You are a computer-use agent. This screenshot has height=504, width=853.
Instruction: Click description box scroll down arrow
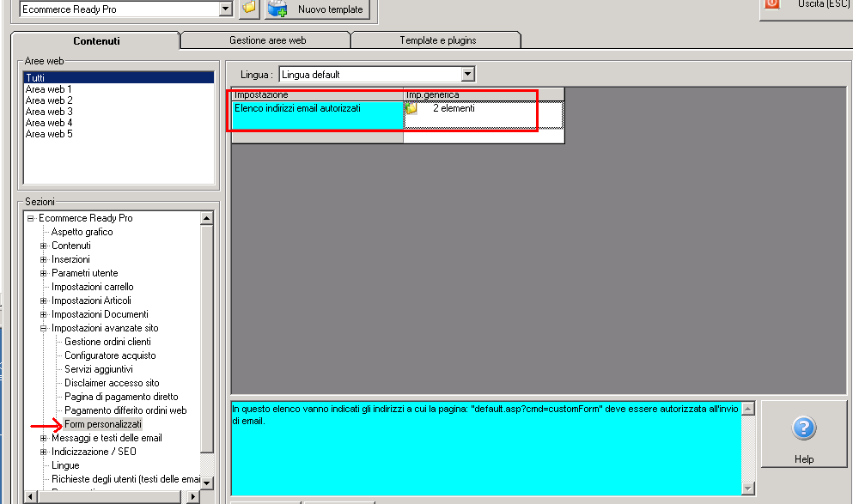pos(748,489)
